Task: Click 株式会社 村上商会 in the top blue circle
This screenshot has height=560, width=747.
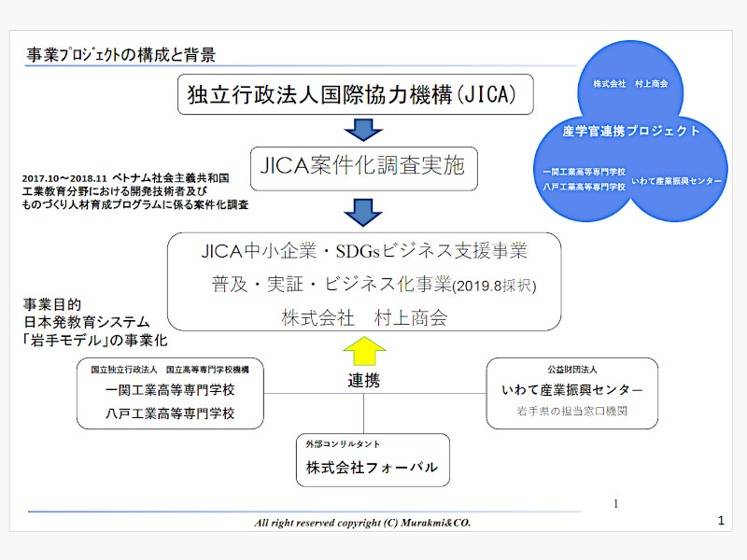Action: click(630, 84)
